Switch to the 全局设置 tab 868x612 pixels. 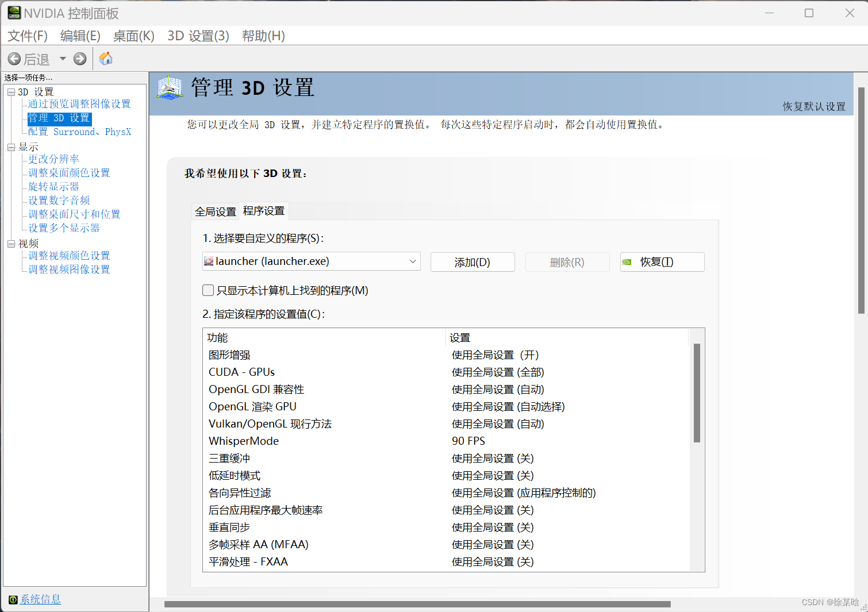[x=216, y=211]
